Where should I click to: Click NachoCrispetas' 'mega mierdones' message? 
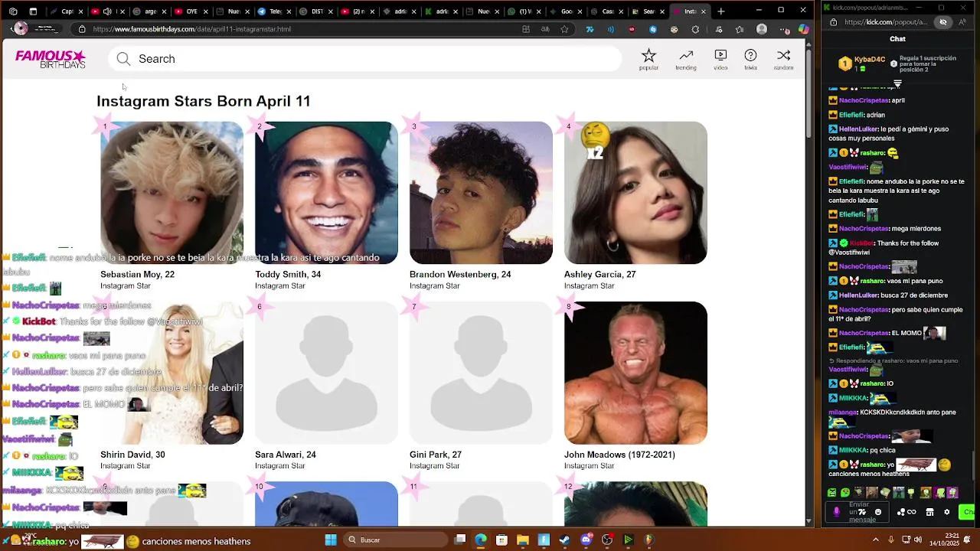[x=885, y=228]
